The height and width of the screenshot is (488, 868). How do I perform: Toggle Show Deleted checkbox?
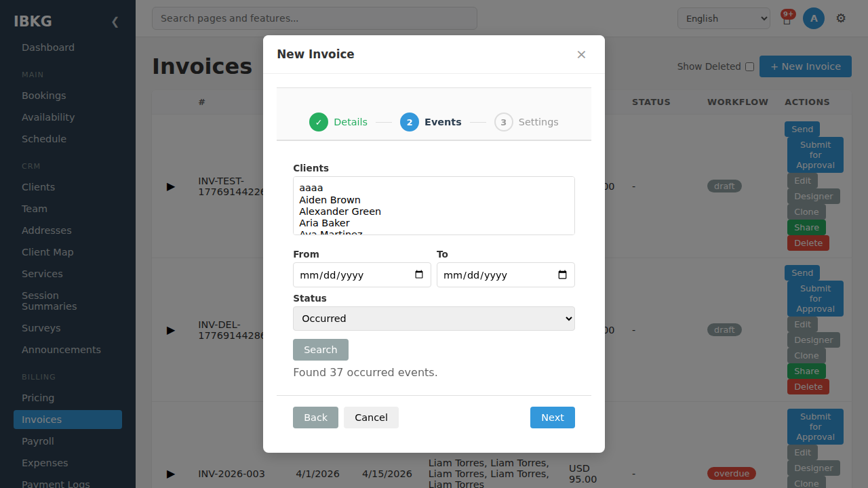(x=749, y=66)
